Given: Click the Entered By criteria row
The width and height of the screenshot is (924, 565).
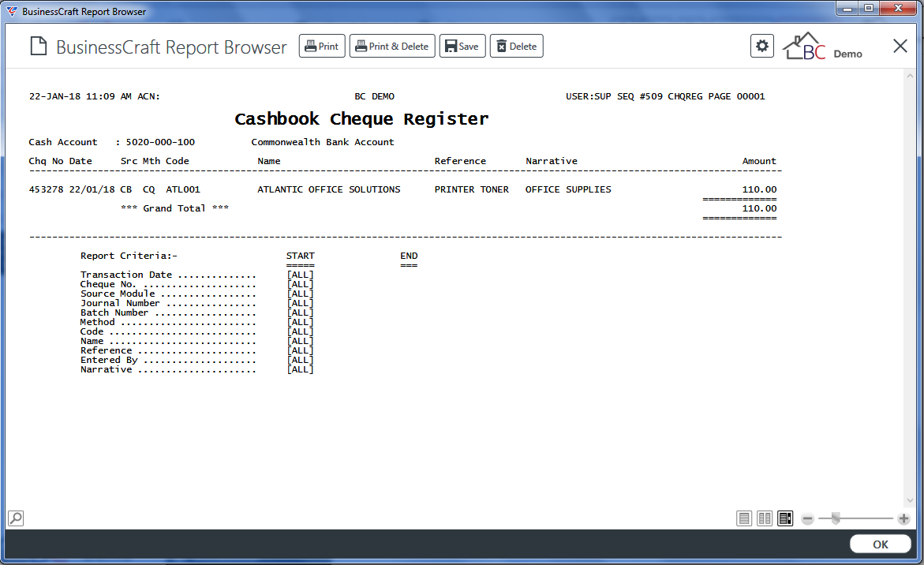Looking at the screenshot, I should pos(196,359).
